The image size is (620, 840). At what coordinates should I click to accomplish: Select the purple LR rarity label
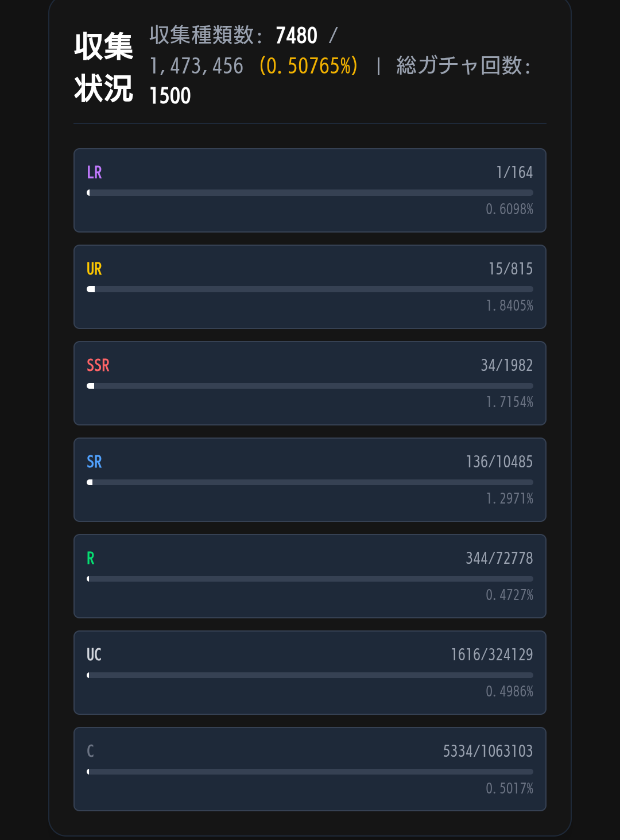94,172
